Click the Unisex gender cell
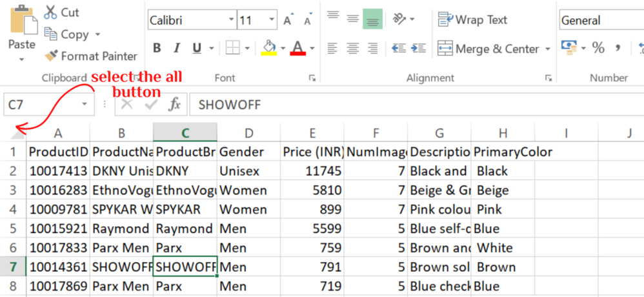This screenshot has width=644, height=297. [249, 171]
